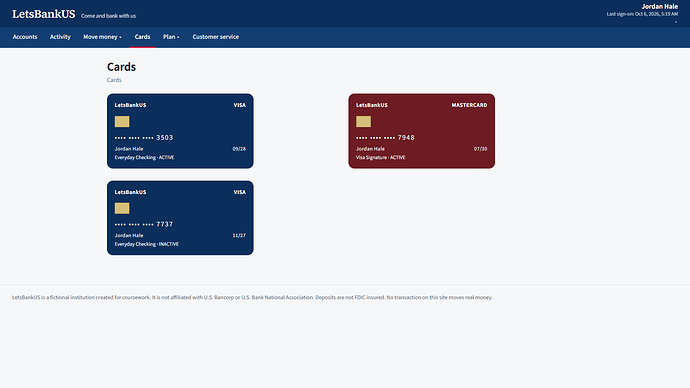The image size is (690, 388).
Task: Open Jordan Hale user profile menu
Action: tap(659, 7)
